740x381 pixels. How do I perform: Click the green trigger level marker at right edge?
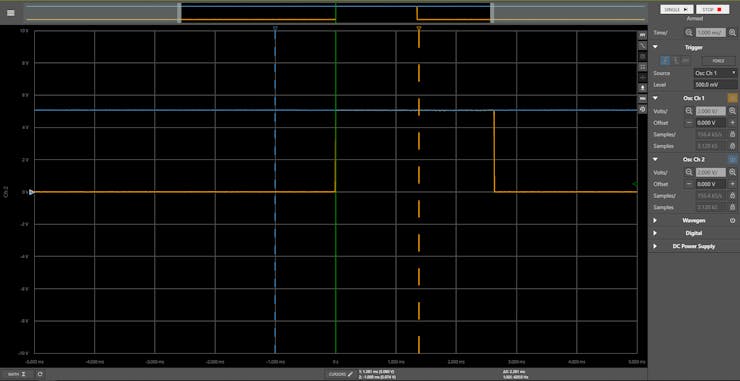(635, 184)
